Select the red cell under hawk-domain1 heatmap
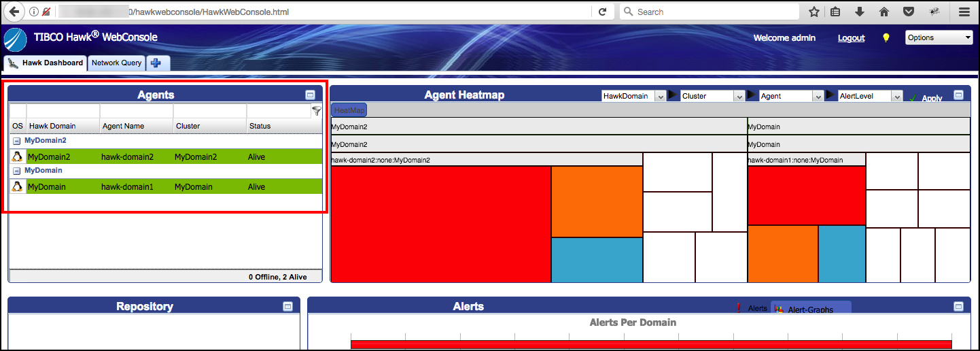 coord(806,196)
